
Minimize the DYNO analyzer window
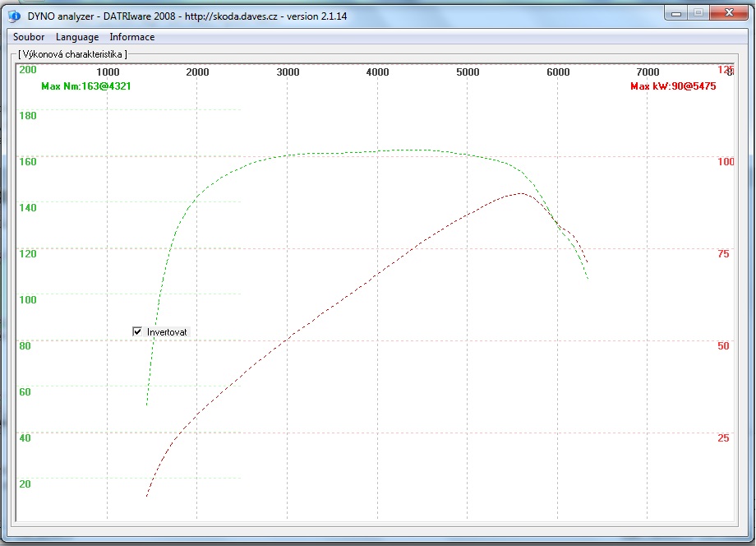point(675,13)
